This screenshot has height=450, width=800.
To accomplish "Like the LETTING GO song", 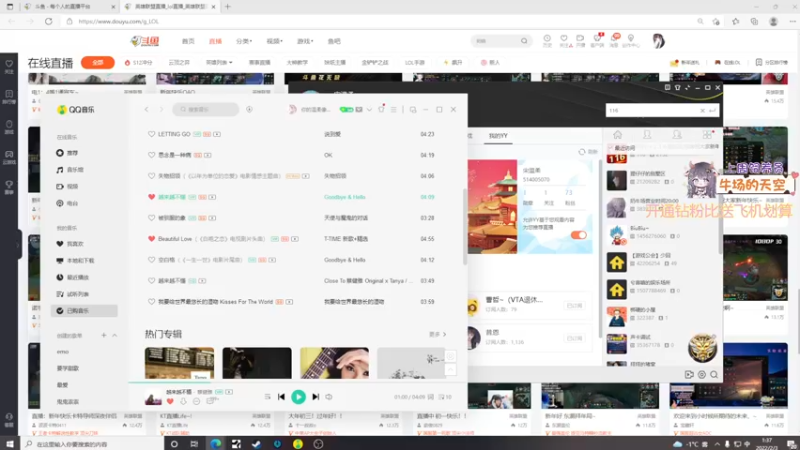I will (151, 134).
